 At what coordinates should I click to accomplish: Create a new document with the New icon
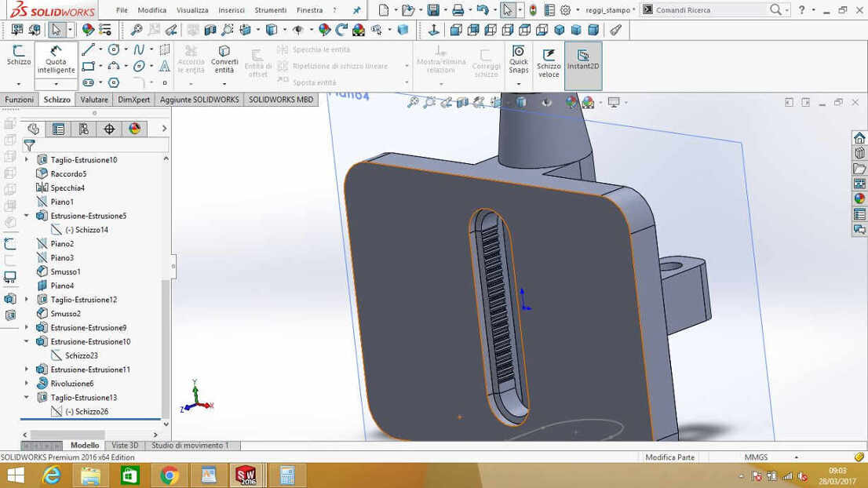(384, 10)
